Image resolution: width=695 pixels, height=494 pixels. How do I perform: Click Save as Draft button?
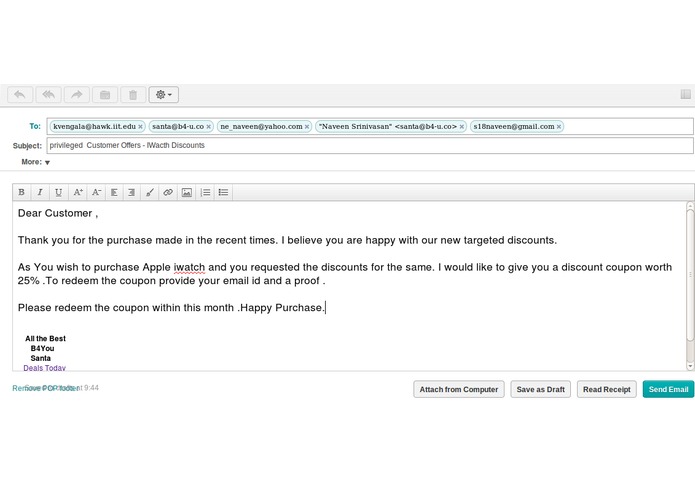[540, 389]
